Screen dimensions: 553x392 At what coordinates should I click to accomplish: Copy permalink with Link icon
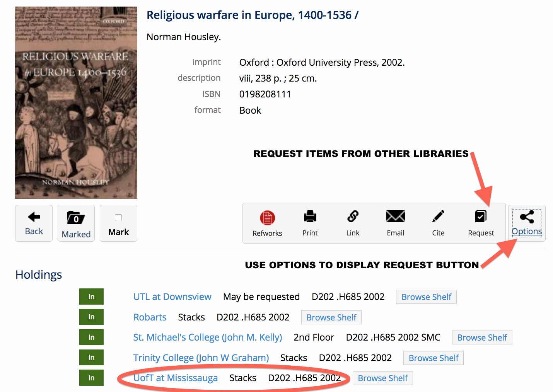[x=353, y=216]
